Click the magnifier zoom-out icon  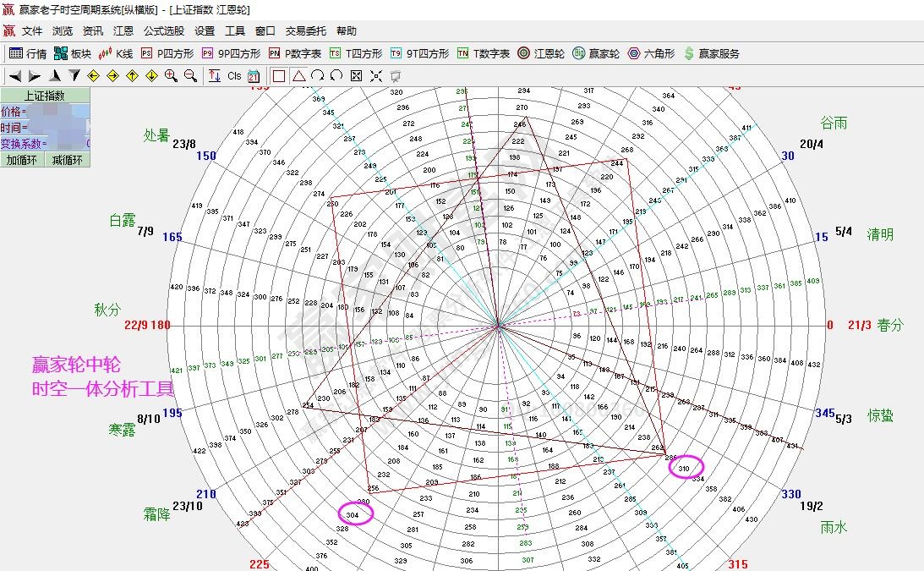(x=190, y=75)
